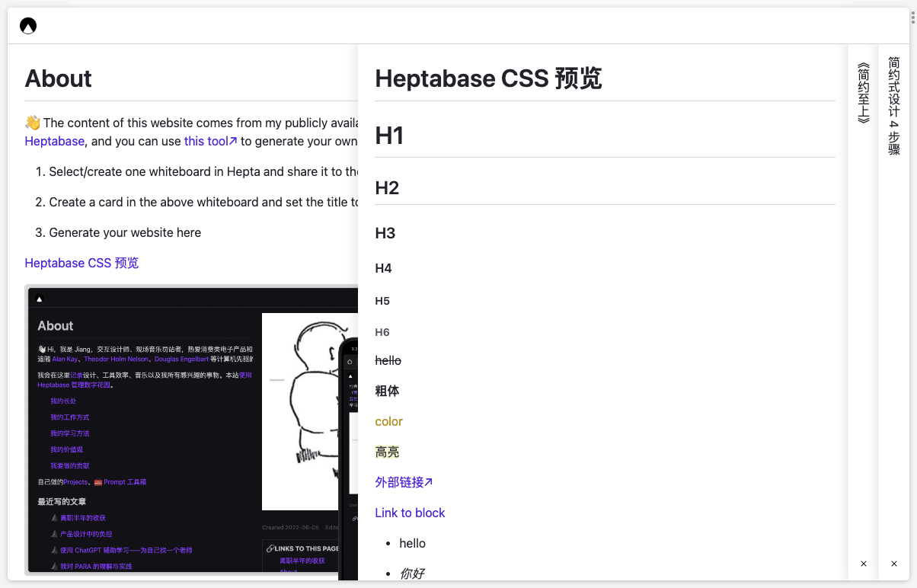This screenshot has height=588, width=917.
Task: Click the H1 sample heading
Action: pos(389,136)
